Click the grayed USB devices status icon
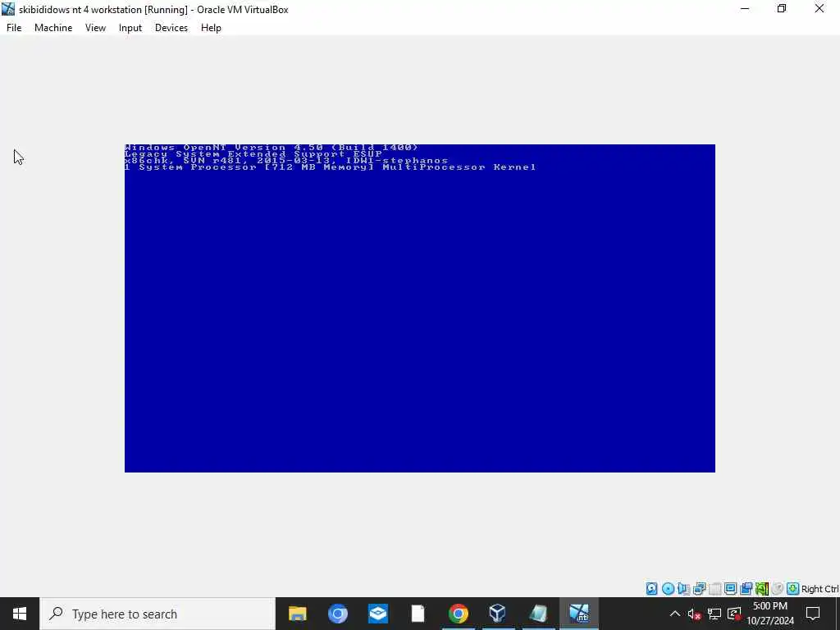 714,589
